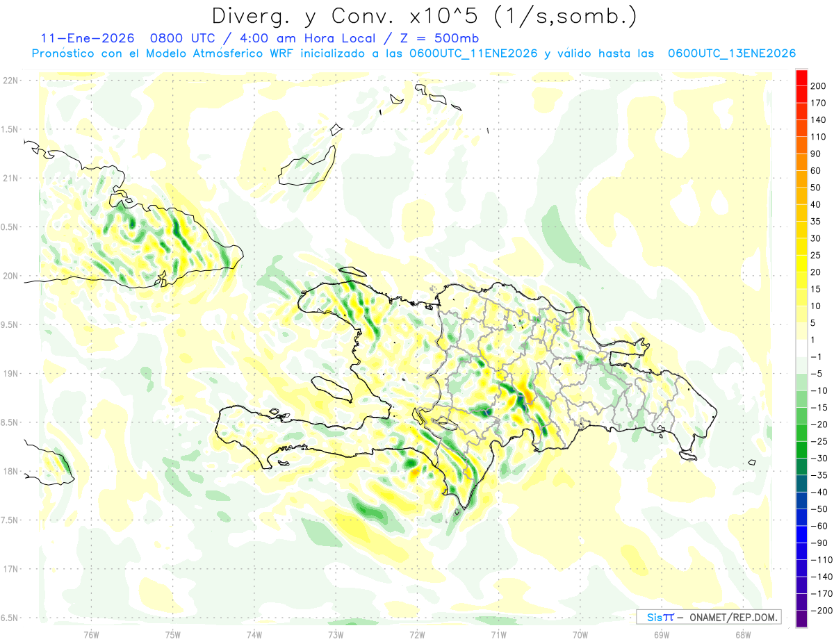Click the dark purple bottom segment of color bar
Viewport: 834px width, 644px height.
tap(802, 619)
